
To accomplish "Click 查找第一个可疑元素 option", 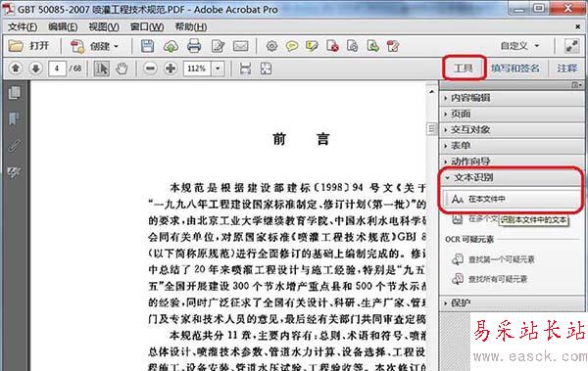I will pos(494,259).
